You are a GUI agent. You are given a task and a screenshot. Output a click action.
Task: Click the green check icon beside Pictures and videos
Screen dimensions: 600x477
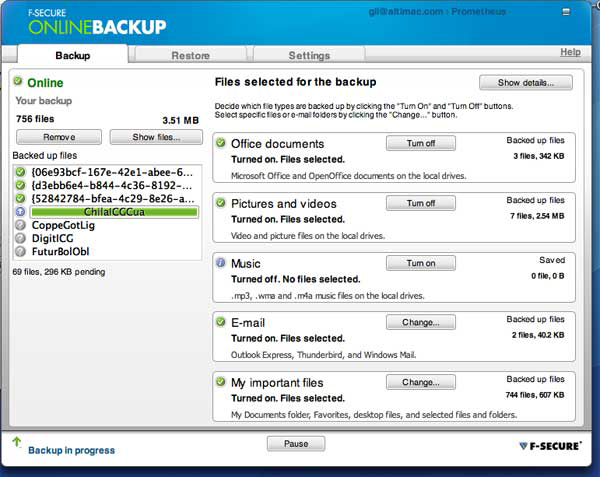point(221,203)
